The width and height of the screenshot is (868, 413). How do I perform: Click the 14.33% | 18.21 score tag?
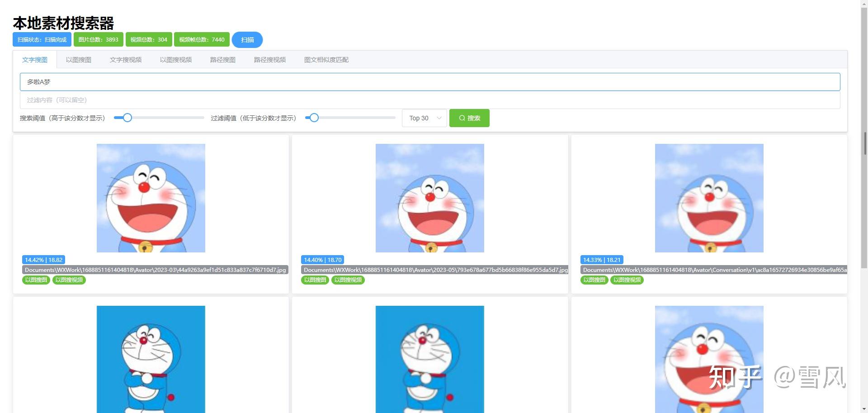tap(602, 260)
